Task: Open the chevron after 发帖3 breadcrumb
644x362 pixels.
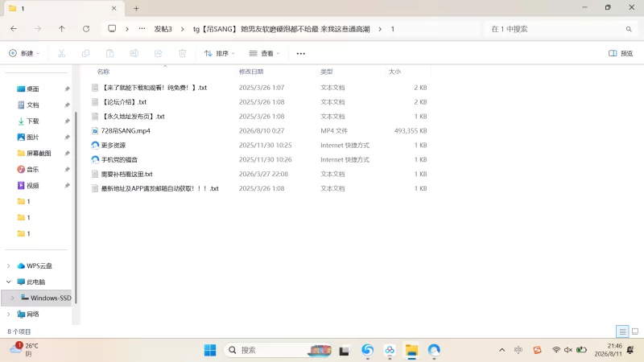Action: tap(183, 29)
